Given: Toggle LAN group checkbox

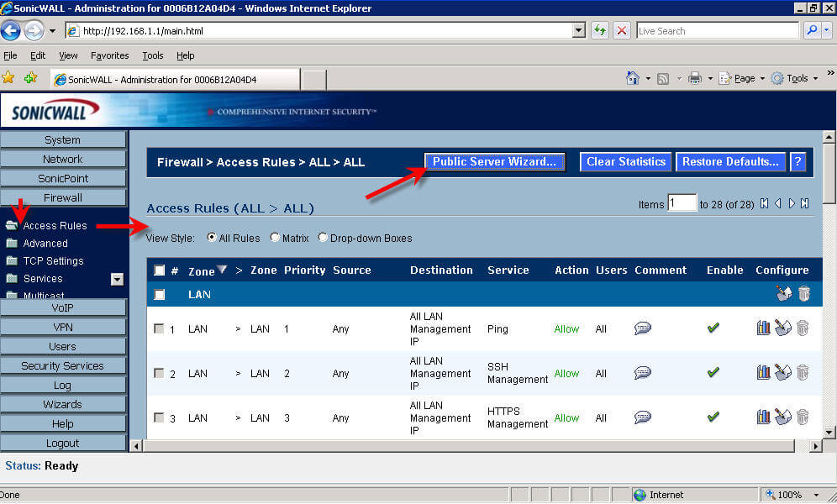Looking at the screenshot, I should point(159,294).
